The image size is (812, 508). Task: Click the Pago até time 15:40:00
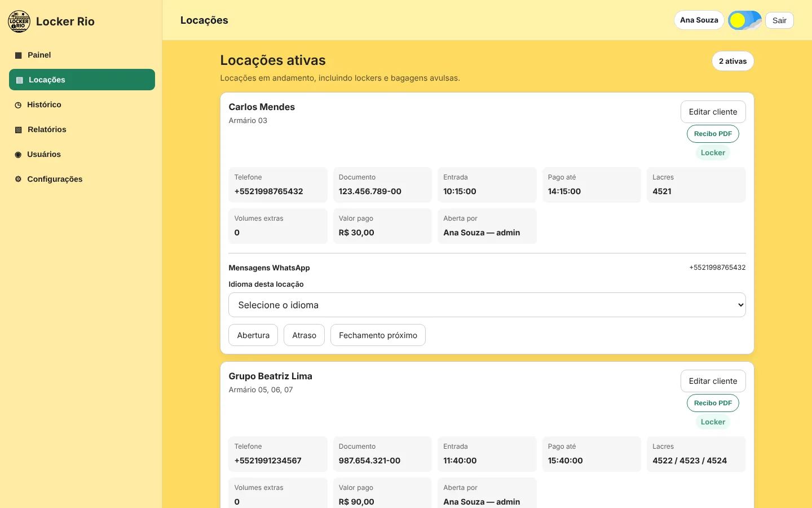pyautogui.click(x=566, y=461)
